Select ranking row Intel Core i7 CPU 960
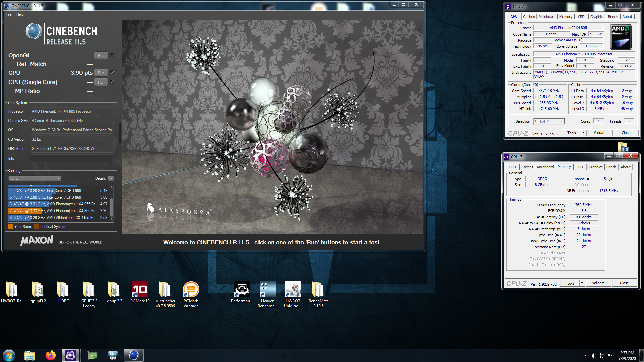 (58, 191)
